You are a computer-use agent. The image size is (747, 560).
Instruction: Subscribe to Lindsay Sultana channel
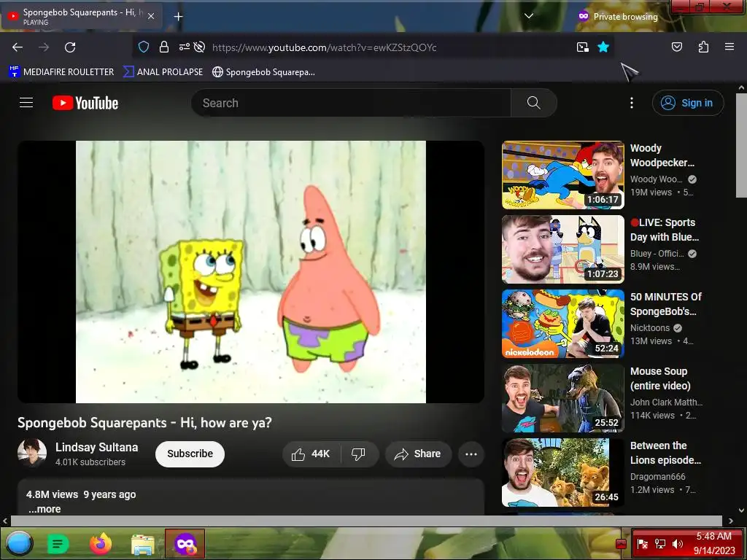click(x=190, y=454)
